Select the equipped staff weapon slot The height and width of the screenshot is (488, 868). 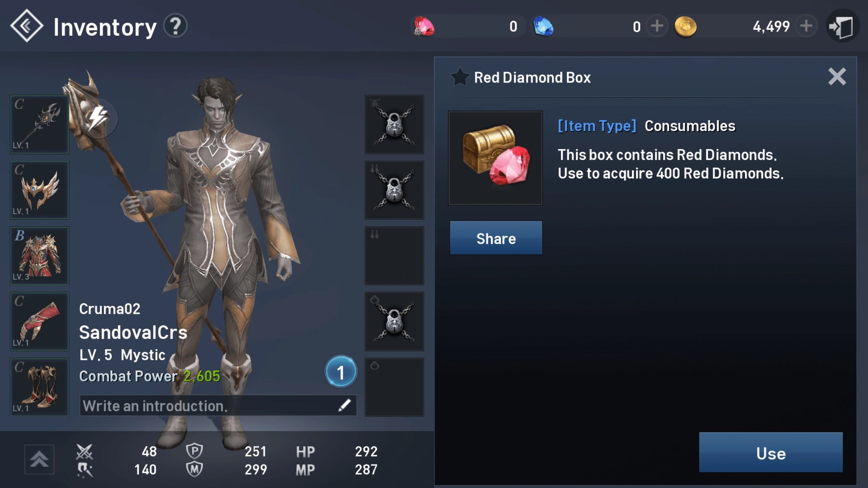pos(39,124)
